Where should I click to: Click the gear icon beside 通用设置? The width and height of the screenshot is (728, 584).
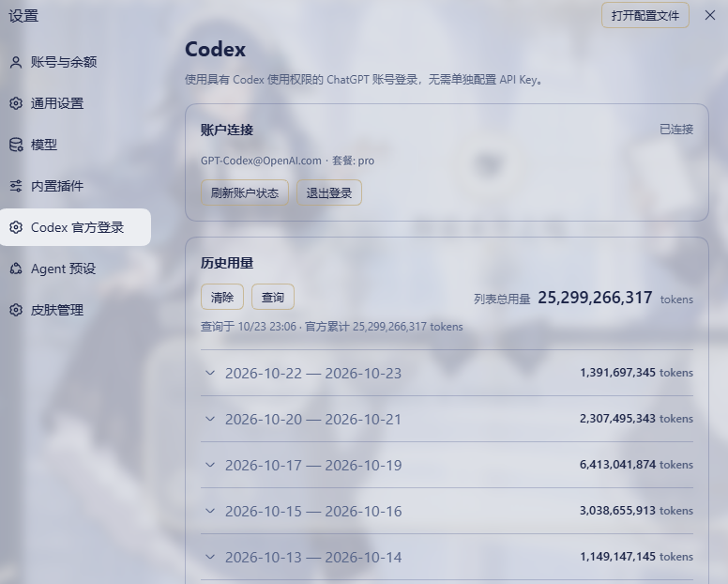(16, 103)
